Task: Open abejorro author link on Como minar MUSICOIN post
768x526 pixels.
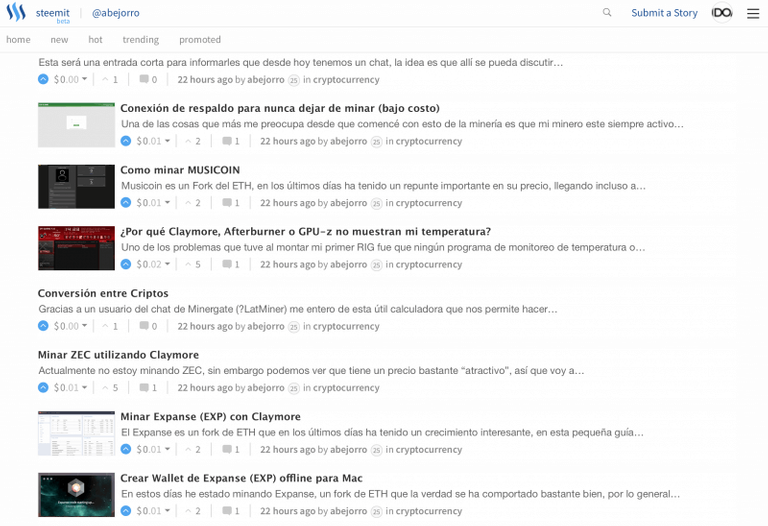Action: tap(349, 203)
